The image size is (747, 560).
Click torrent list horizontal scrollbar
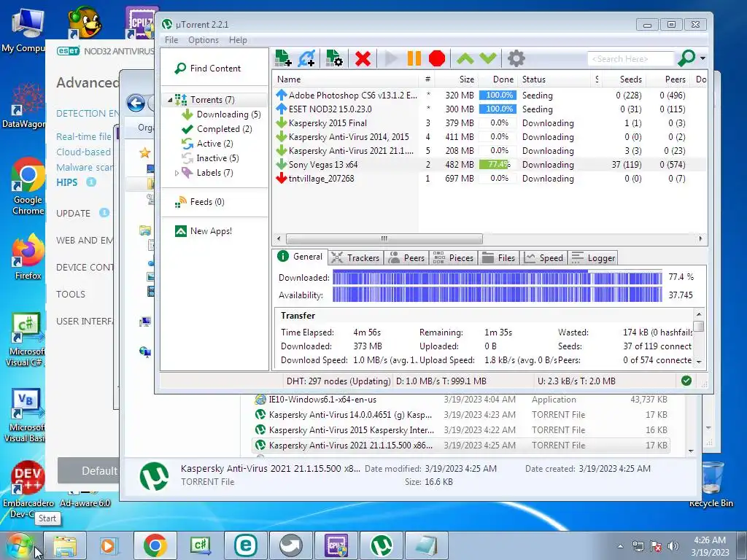[384, 238]
